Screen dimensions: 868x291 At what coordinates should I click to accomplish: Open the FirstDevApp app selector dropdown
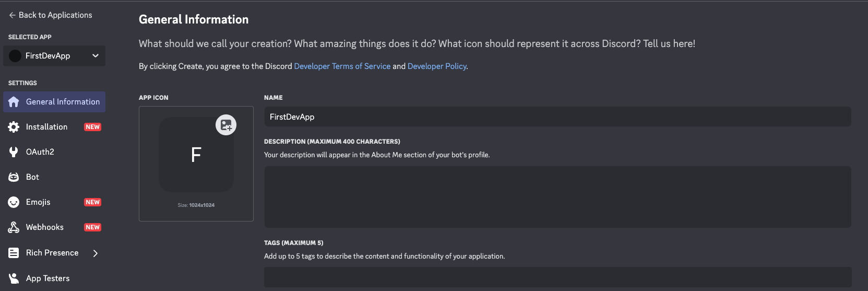(54, 56)
